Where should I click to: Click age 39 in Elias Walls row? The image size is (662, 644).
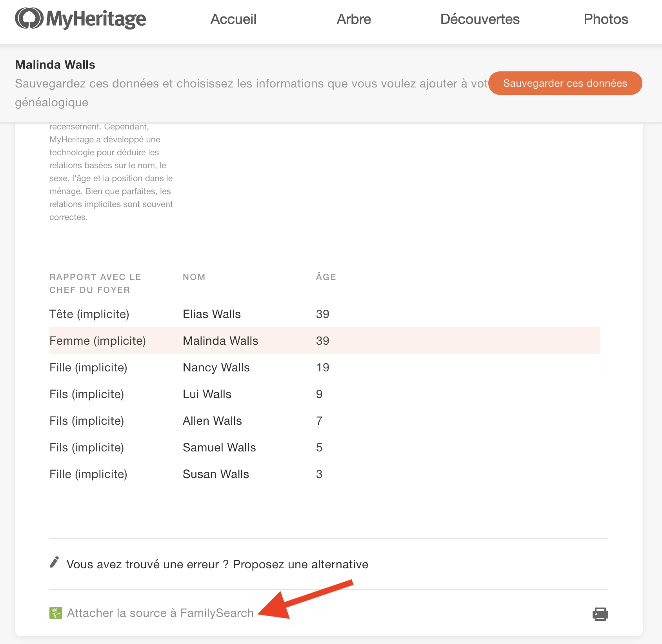coord(323,314)
